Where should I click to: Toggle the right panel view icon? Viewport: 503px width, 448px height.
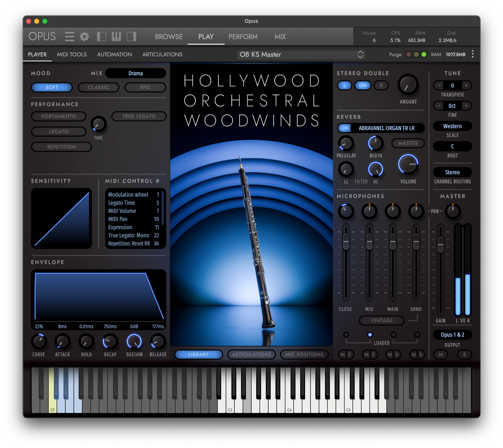pyautogui.click(x=131, y=36)
